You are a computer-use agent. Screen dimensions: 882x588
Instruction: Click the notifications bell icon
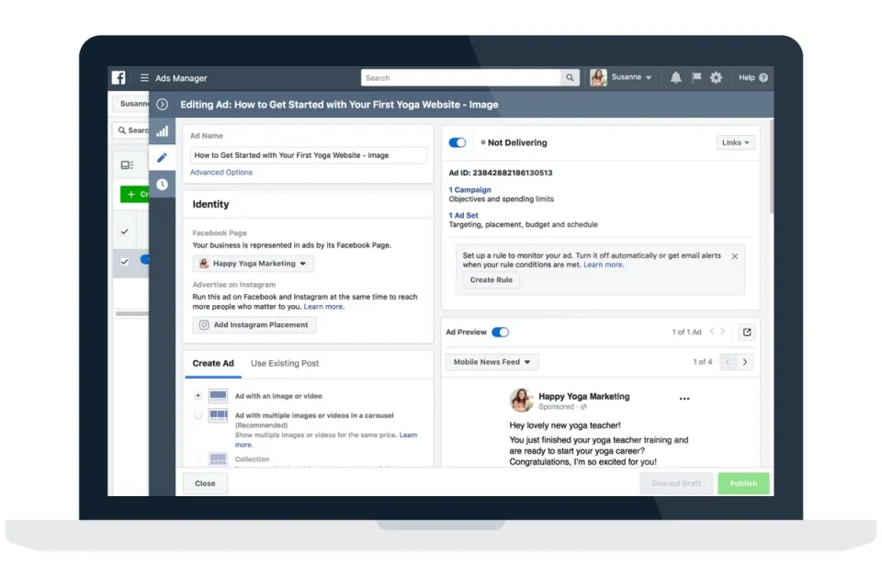point(676,77)
